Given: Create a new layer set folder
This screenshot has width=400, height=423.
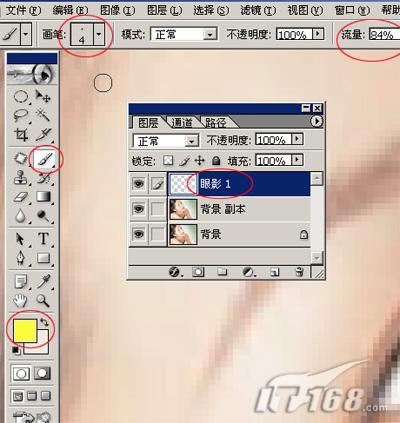Looking at the screenshot, I should point(222,272).
